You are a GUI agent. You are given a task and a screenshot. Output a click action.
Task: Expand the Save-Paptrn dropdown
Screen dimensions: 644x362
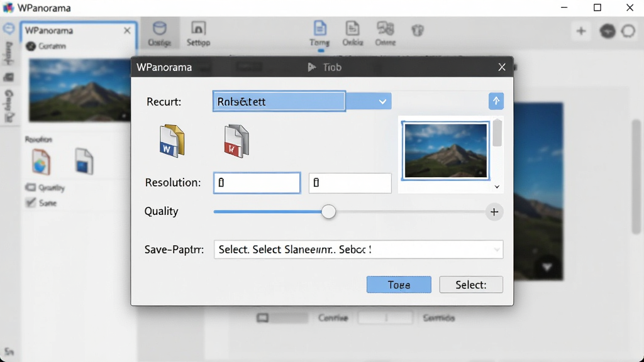point(497,250)
